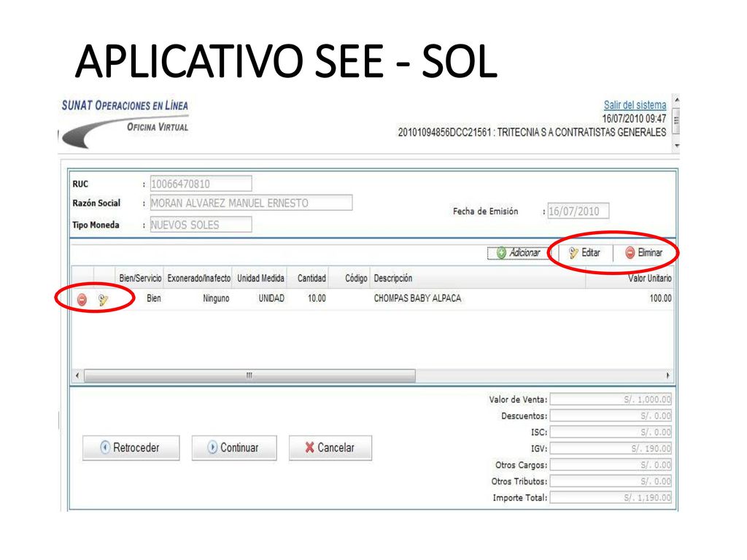This screenshot has width=747, height=560.
Task: Click the Otros Cargos field
Action: pyautogui.click(x=611, y=464)
